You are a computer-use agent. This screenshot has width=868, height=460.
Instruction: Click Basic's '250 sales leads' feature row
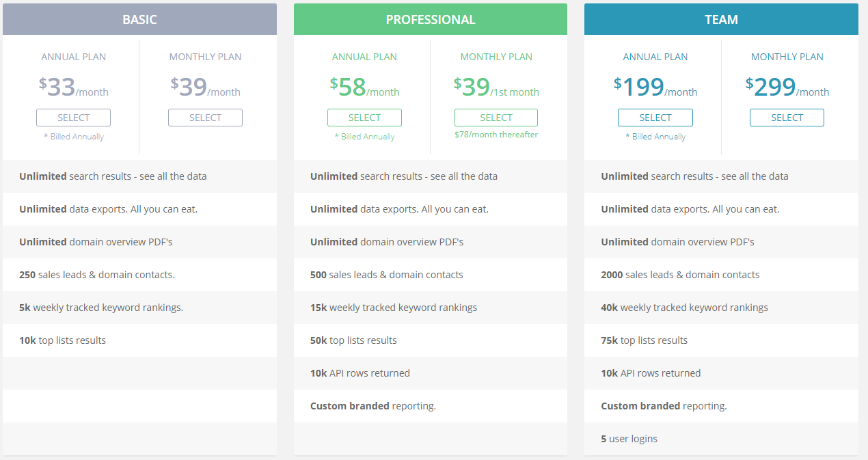coord(97,275)
